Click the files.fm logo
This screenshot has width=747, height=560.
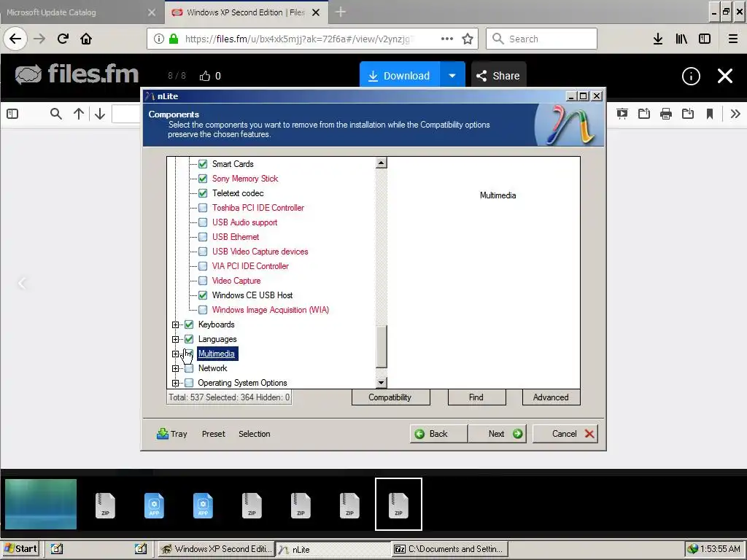tap(77, 74)
